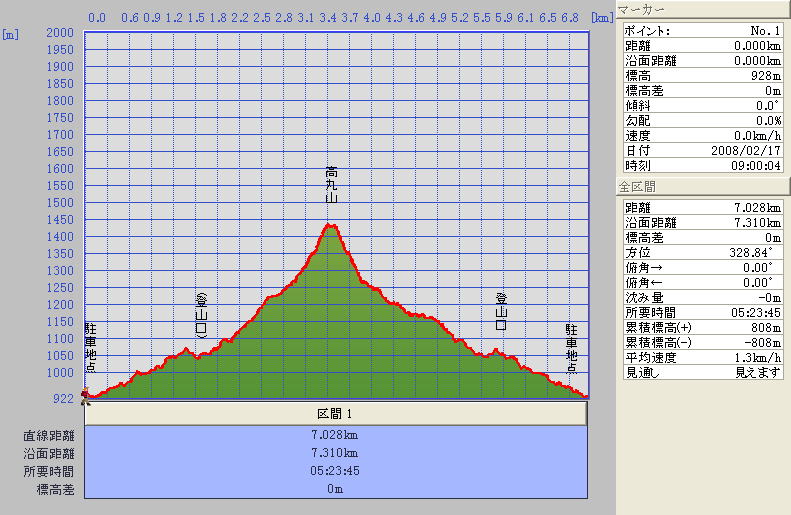The image size is (791, 515).
Task: Click the right 駐車地点 label
Action: (571, 348)
